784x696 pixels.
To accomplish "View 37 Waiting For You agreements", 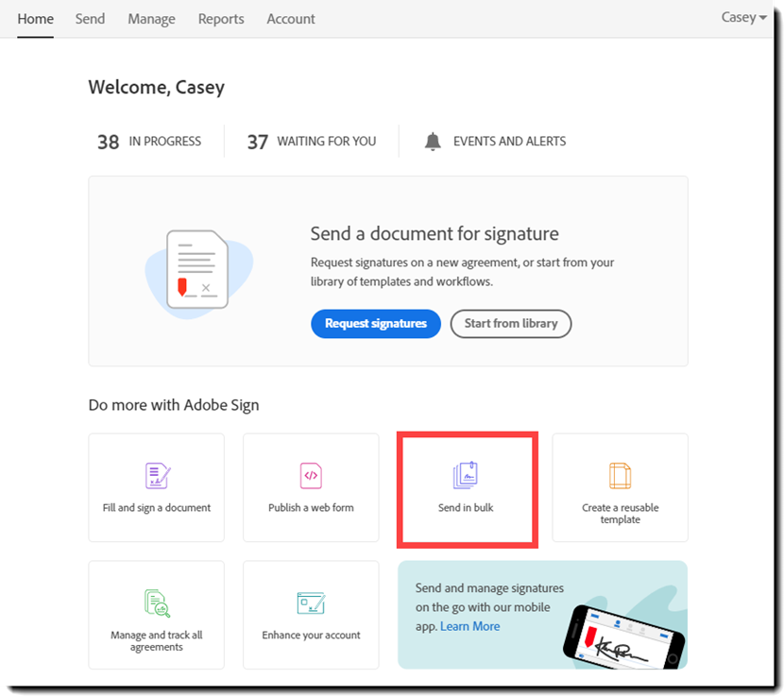I will [x=312, y=142].
